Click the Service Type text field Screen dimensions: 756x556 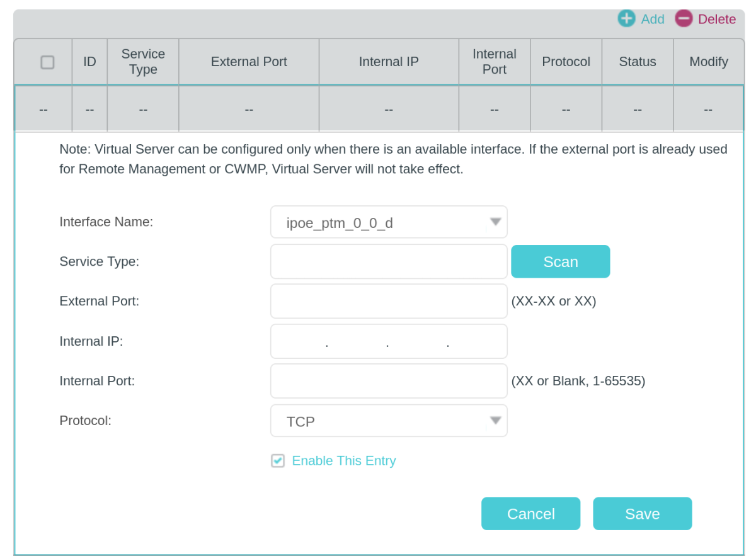point(389,261)
